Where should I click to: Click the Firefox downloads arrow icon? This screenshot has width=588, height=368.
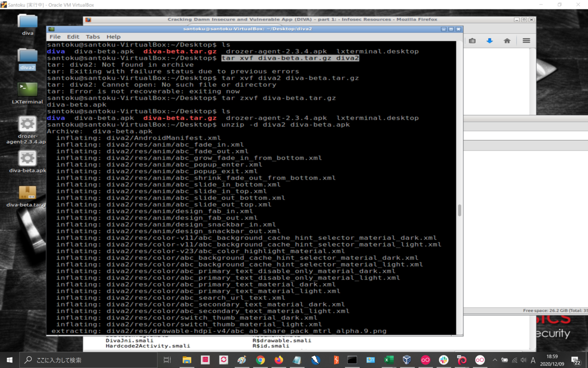[489, 41]
